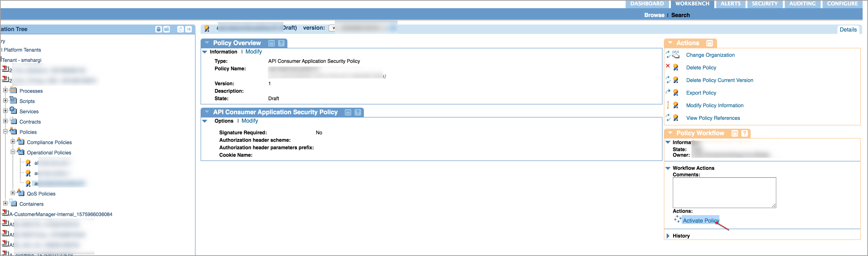
Task: Click the database icon in the tree header
Action: pos(158,29)
